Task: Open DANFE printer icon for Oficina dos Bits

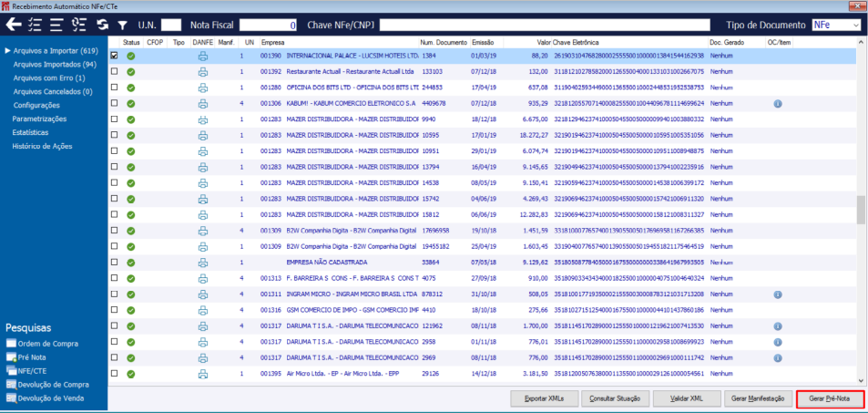Action: (x=202, y=88)
